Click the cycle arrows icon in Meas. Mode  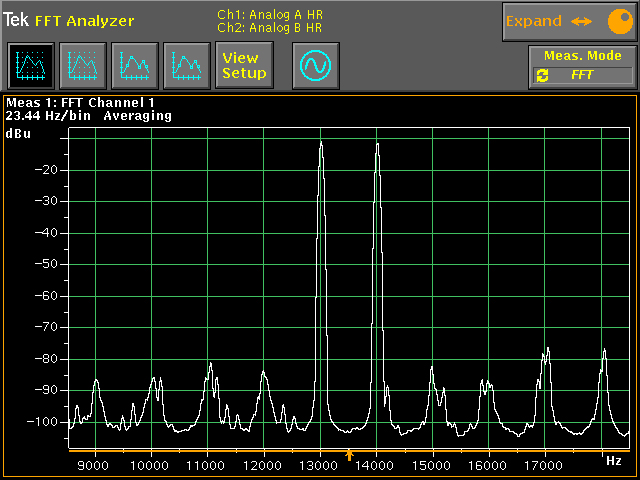pyautogui.click(x=543, y=75)
